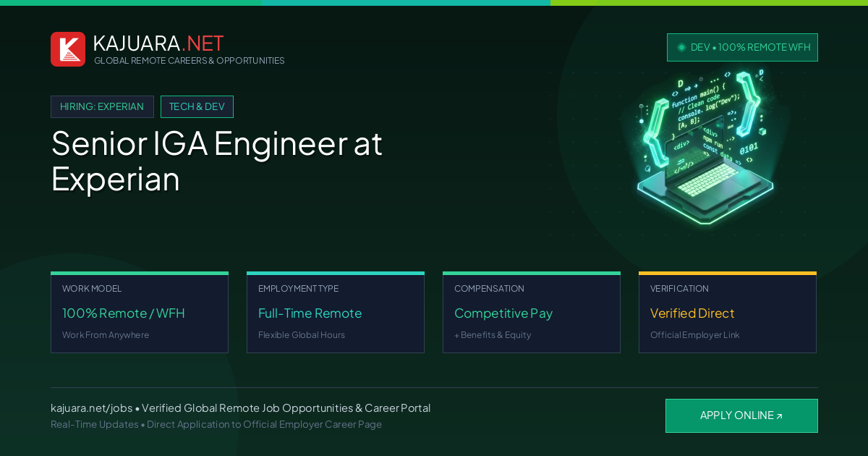Screen dimensions: 868x456
Task: Click the 'Work From Anywhere' caption
Action: (x=106, y=335)
